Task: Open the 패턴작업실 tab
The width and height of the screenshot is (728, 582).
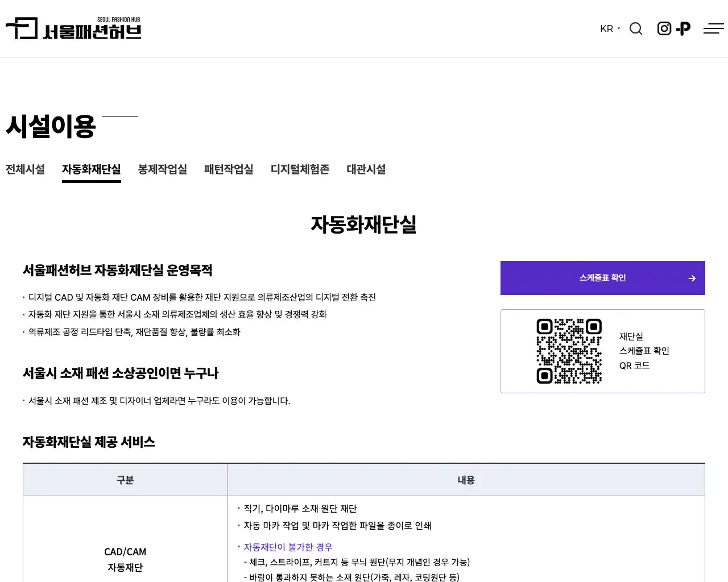Action: (x=229, y=169)
